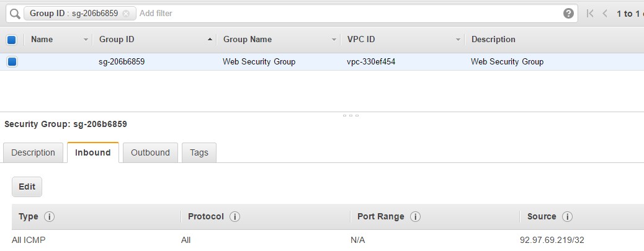644x251 pixels.
Task: Toggle the select-all checkbox in header
Action: 12,40
